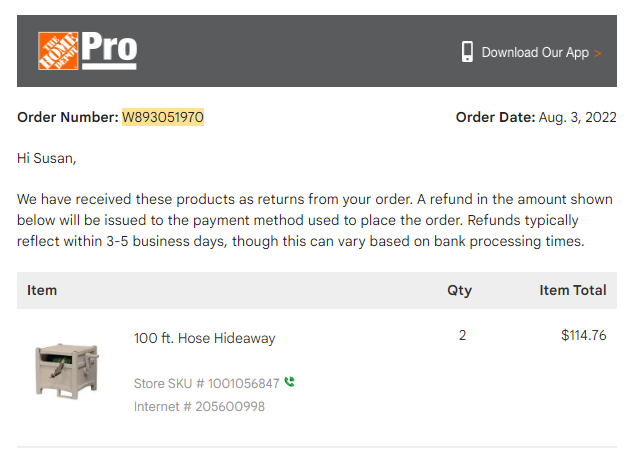Click the Order Number label
Image resolution: width=632 pixels, height=463 pixels.
(x=68, y=117)
